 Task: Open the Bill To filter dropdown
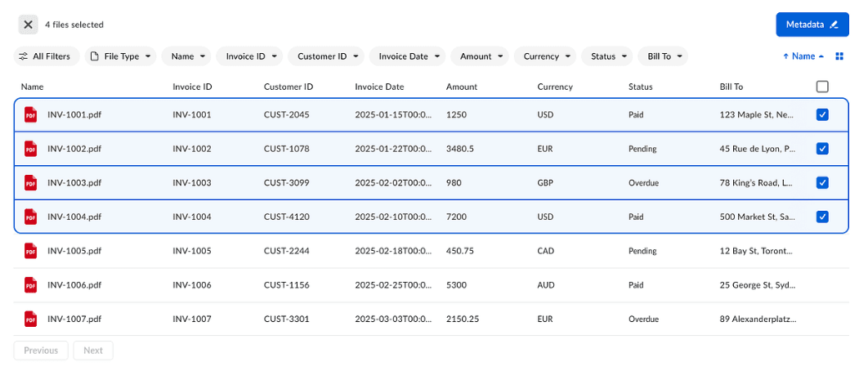(663, 56)
